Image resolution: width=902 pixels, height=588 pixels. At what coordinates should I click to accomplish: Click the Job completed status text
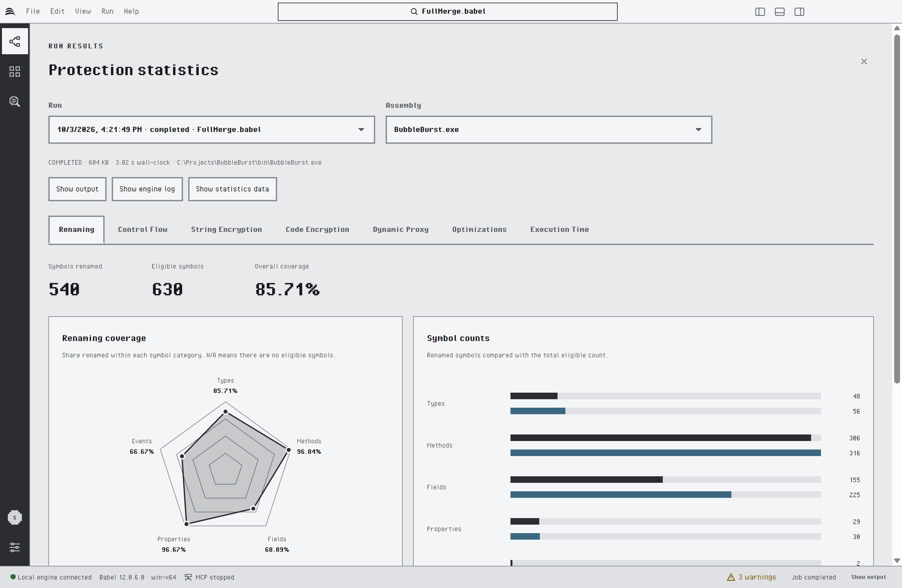tap(813, 577)
